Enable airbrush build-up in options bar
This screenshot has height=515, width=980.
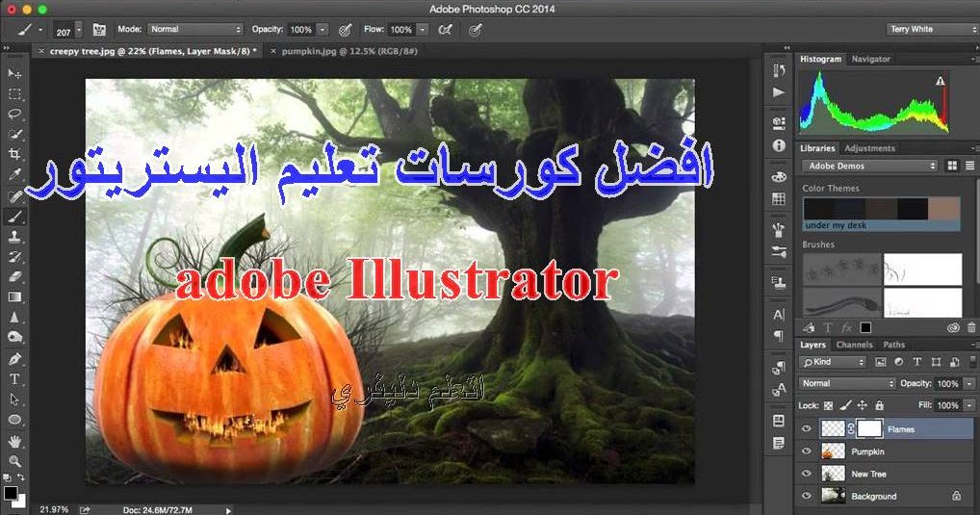tap(445, 30)
